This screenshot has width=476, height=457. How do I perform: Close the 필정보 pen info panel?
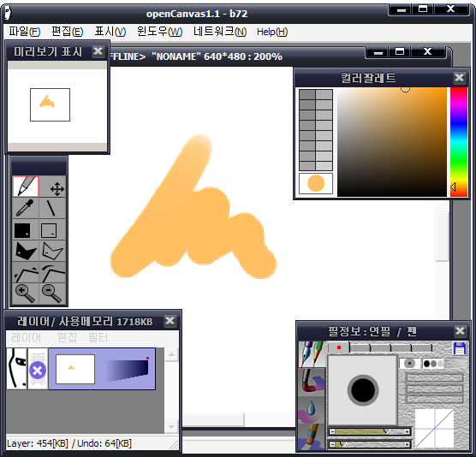[461, 330]
